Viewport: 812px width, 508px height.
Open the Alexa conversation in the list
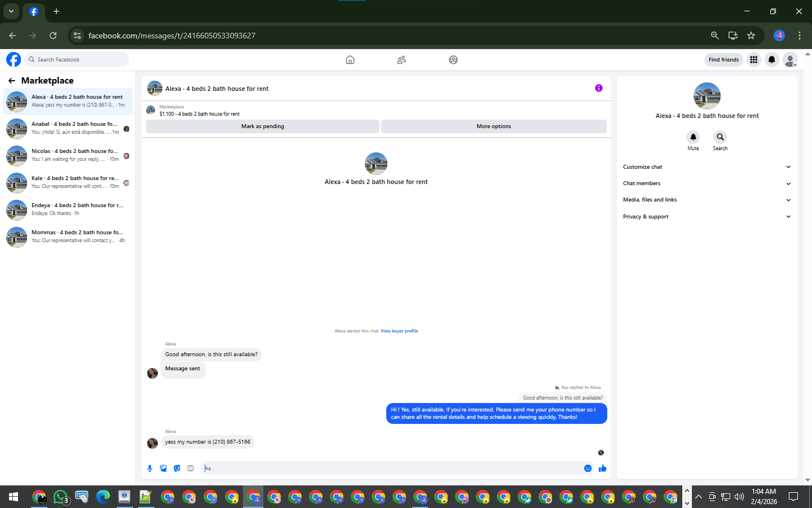68,102
